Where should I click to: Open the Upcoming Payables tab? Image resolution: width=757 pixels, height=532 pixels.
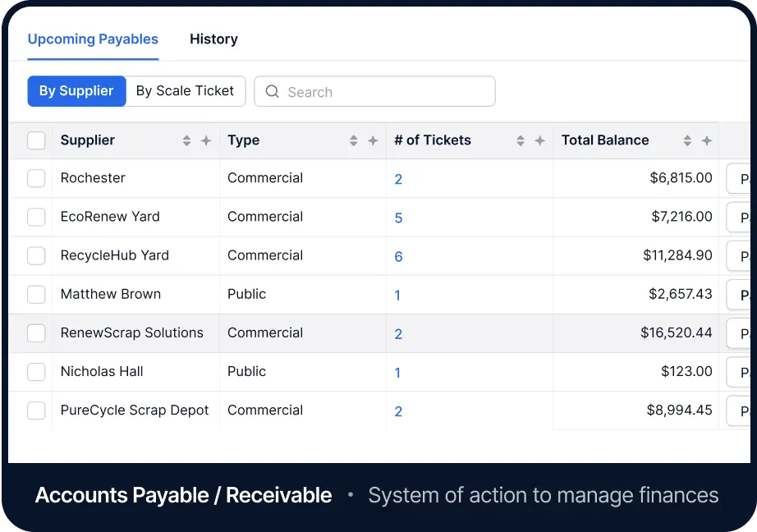[93, 39]
